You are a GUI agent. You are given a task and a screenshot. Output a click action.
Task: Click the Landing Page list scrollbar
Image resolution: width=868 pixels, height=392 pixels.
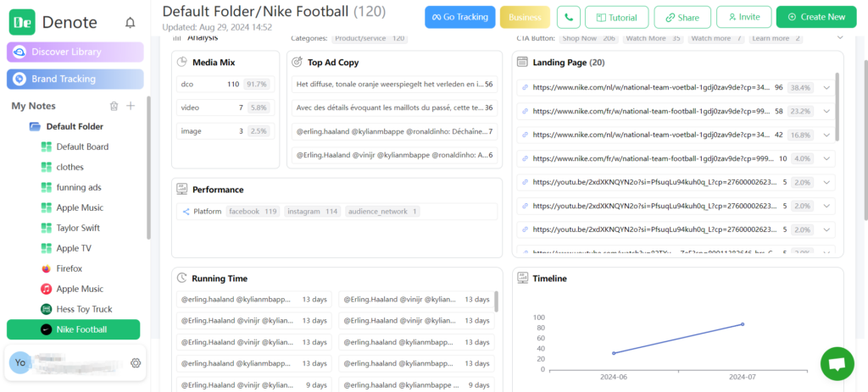(837, 107)
